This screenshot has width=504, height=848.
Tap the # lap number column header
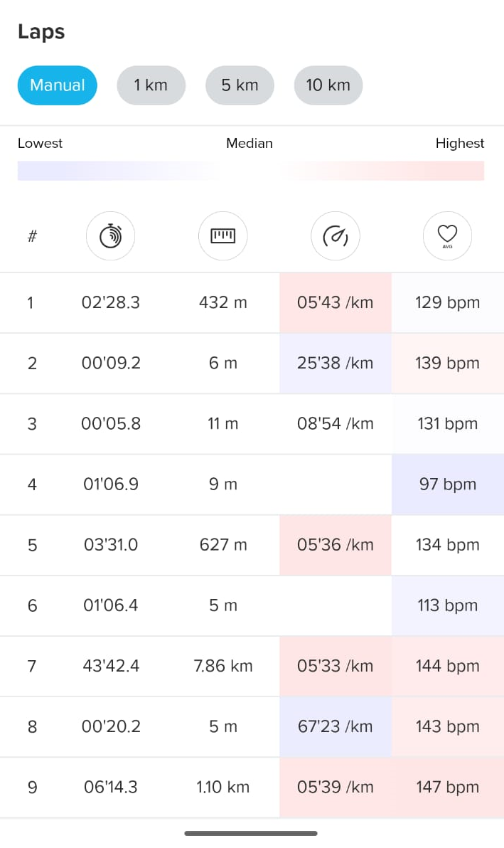click(x=32, y=236)
